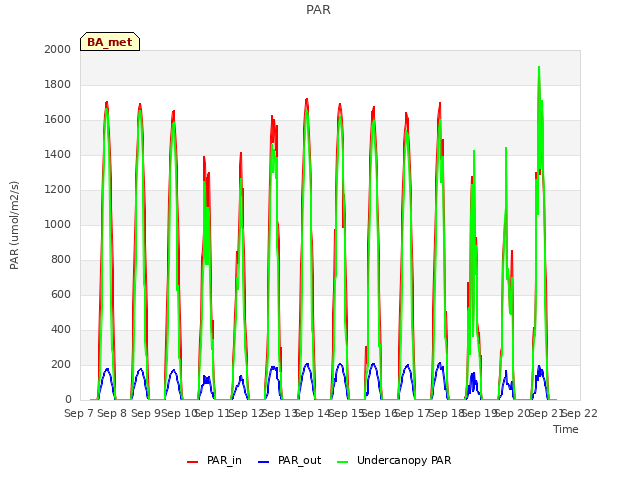The width and height of the screenshot is (640, 480).
Task: Click the first blue PAR_out curve peak
Action: click(107, 369)
